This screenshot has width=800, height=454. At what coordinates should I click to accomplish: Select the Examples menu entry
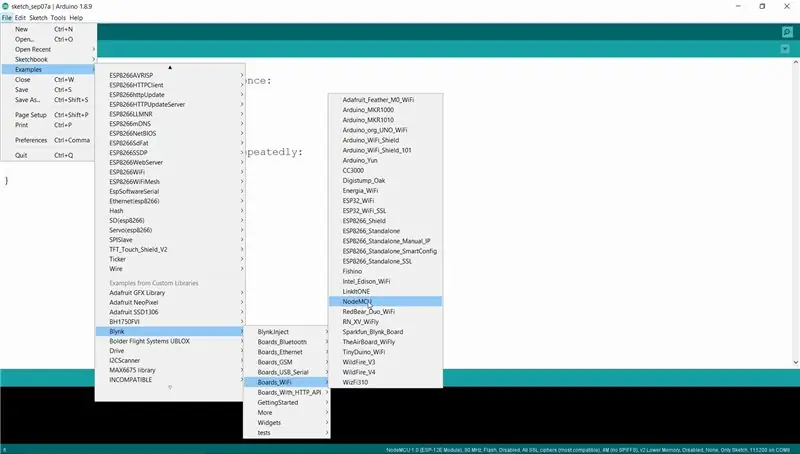[x=48, y=69]
